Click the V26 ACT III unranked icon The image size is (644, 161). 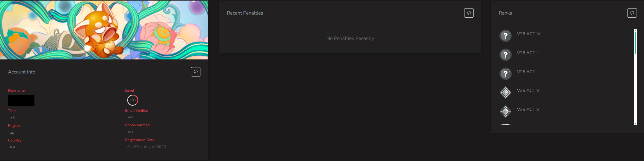tap(506, 55)
